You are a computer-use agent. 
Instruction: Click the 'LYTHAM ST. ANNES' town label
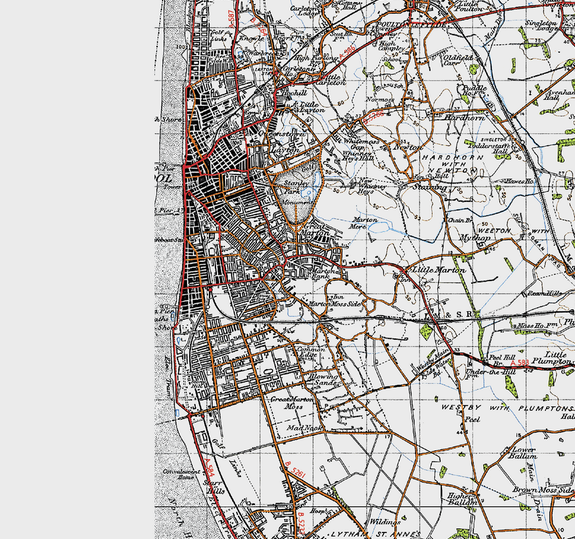(375, 534)
